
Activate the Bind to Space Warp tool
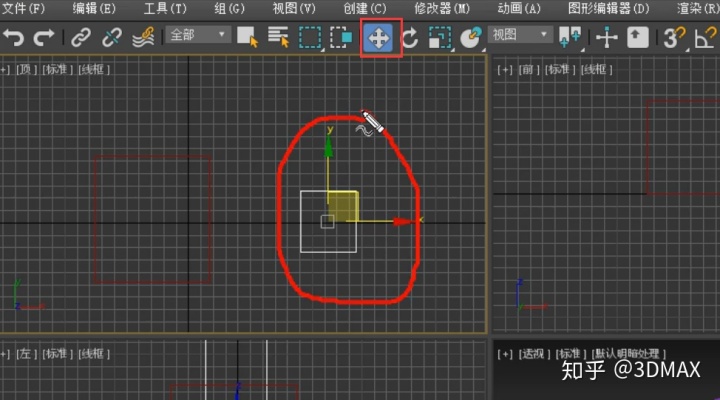143,37
